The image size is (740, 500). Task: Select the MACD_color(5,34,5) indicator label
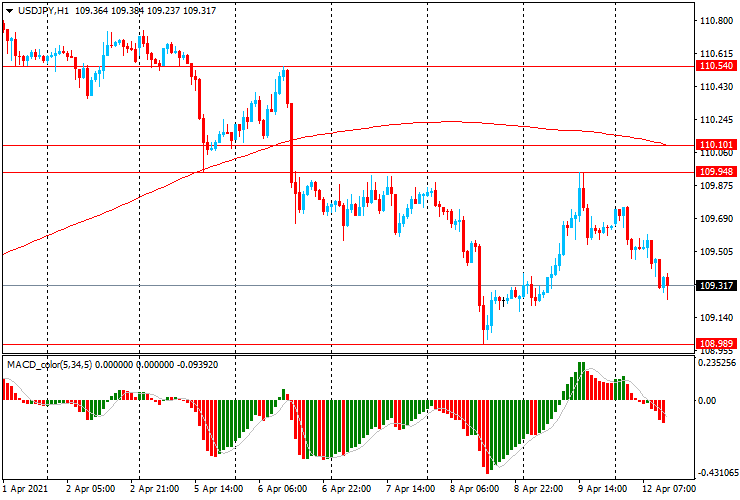[x=50, y=364]
